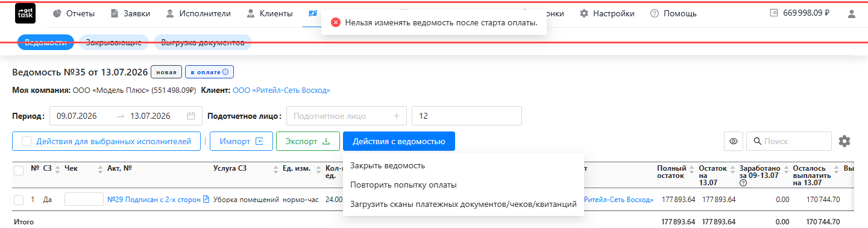
Task: Open client link next to Клиент label
Action: [x=281, y=90]
